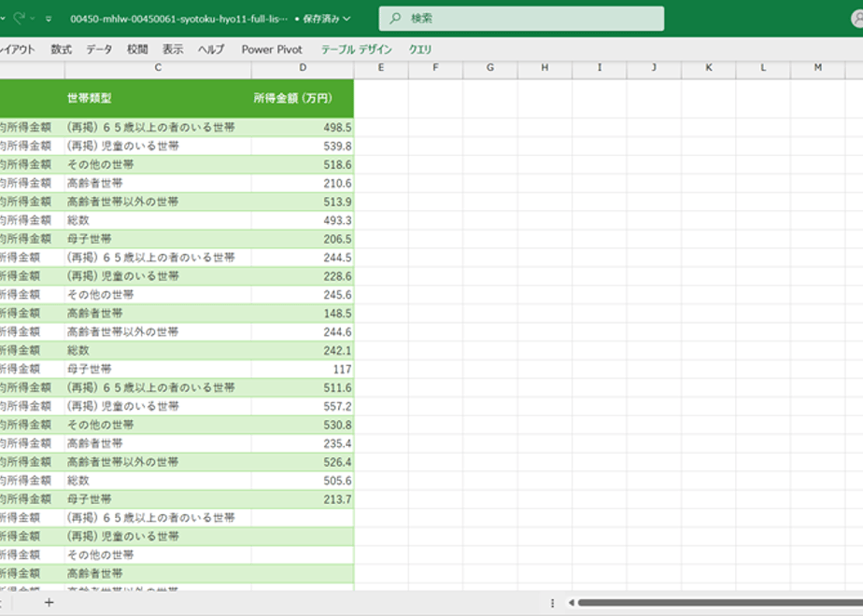Select column M header
Image resolution: width=863 pixels, height=616 pixels.
(x=818, y=67)
